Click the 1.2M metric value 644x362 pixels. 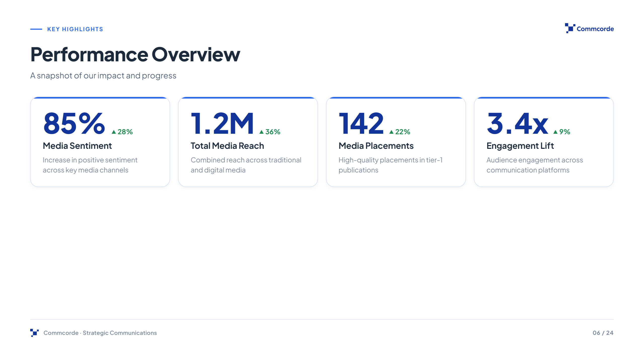(x=222, y=123)
